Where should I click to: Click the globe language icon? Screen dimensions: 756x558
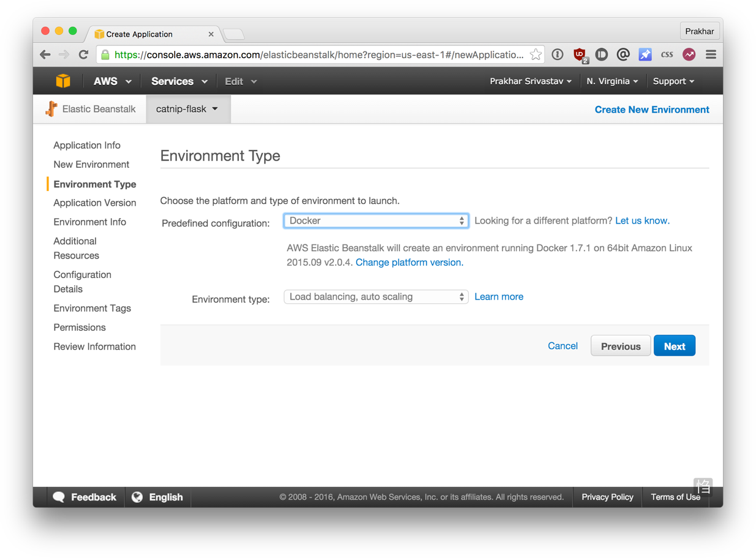pyautogui.click(x=137, y=497)
